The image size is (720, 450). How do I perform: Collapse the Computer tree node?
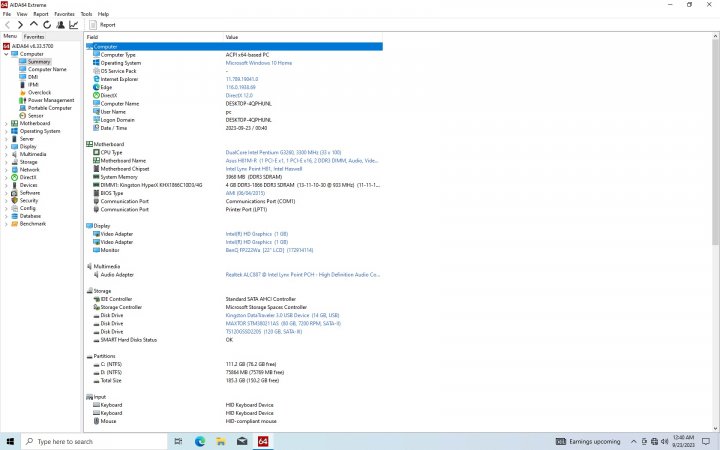[x=6, y=54]
